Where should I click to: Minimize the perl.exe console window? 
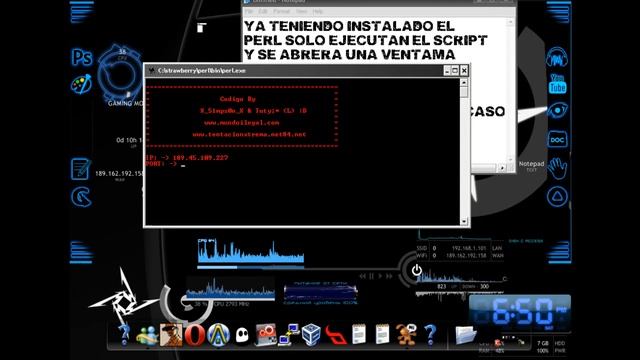(447, 71)
